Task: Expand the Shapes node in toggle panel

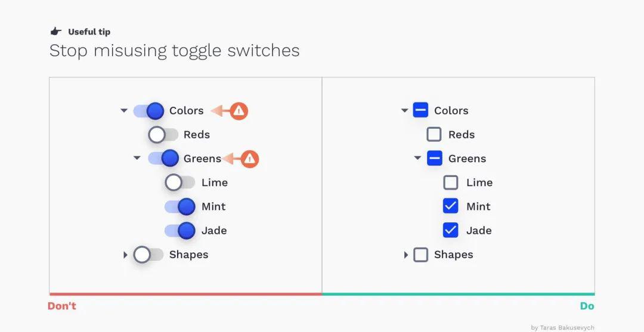Action: pos(125,255)
